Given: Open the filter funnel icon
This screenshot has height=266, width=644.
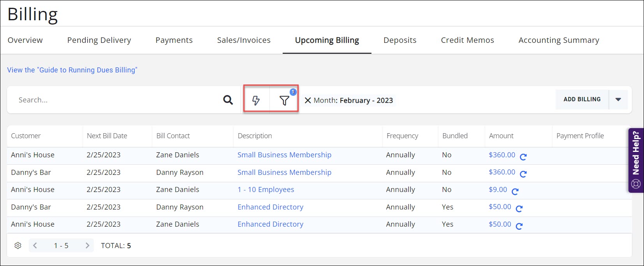Looking at the screenshot, I should click(284, 100).
